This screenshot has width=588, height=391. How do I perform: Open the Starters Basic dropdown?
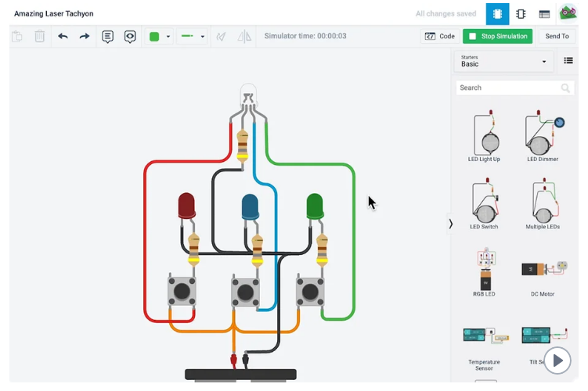pos(503,61)
